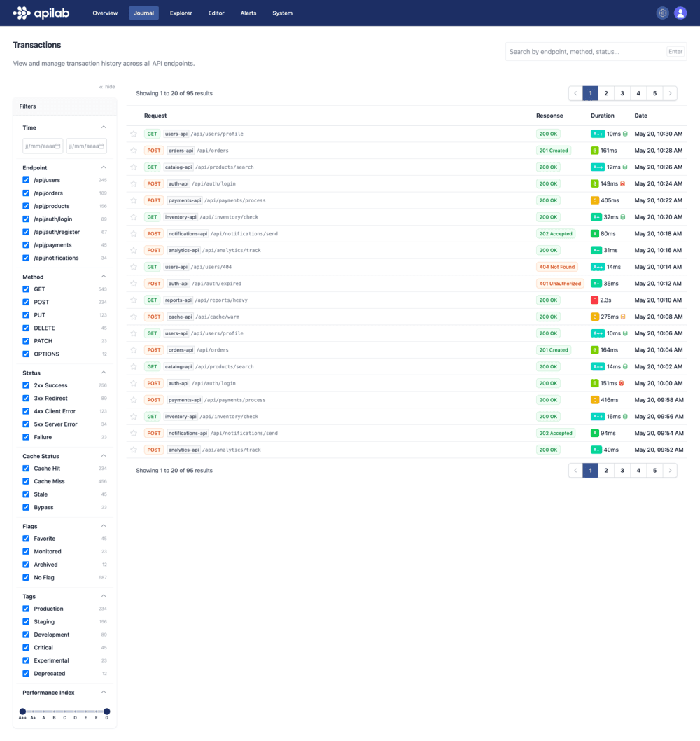Uncheck the Deprecated tag filter
The height and width of the screenshot is (741, 700).
point(27,673)
